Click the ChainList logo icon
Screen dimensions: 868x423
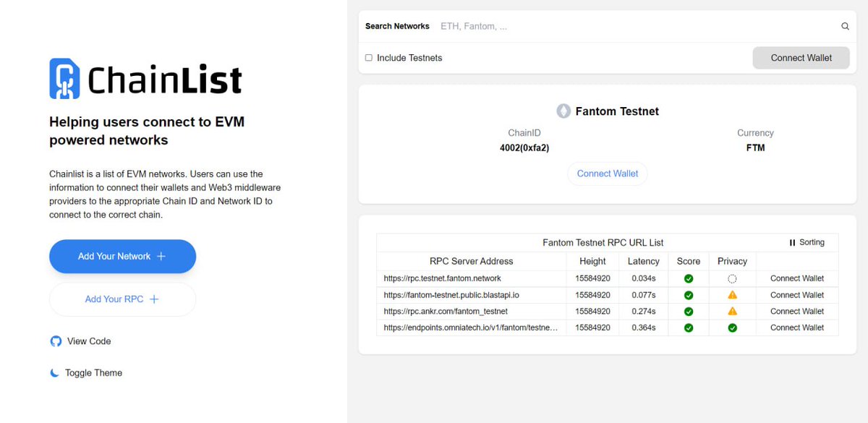pyautogui.click(x=64, y=79)
